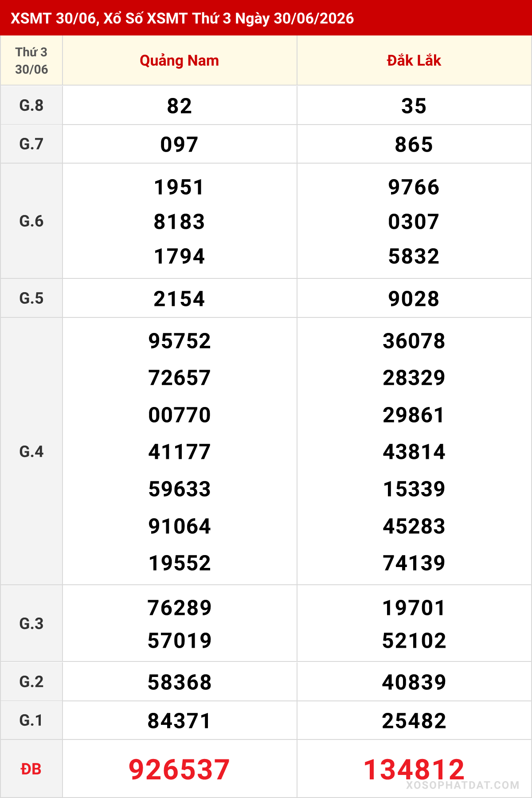Click the XOSOPHATDAT.COM watermark
The height and width of the screenshot is (798, 532).
tap(462, 785)
